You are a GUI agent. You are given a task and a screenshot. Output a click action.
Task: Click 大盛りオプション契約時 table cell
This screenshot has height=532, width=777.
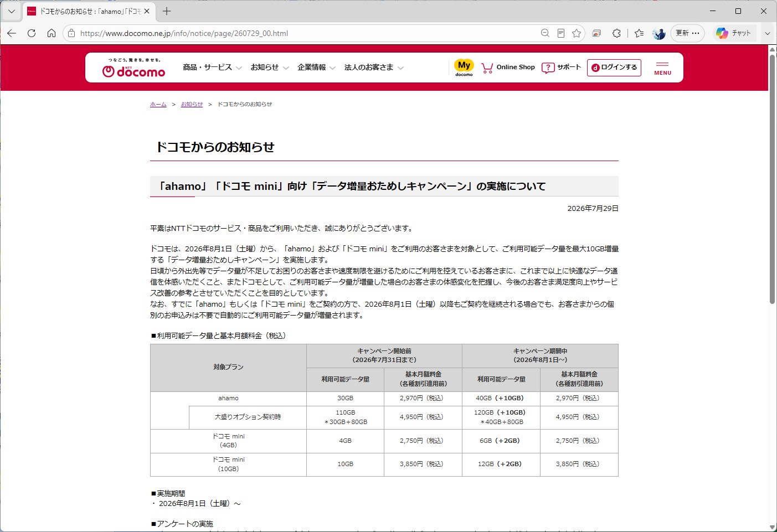[x=248, y=417]
